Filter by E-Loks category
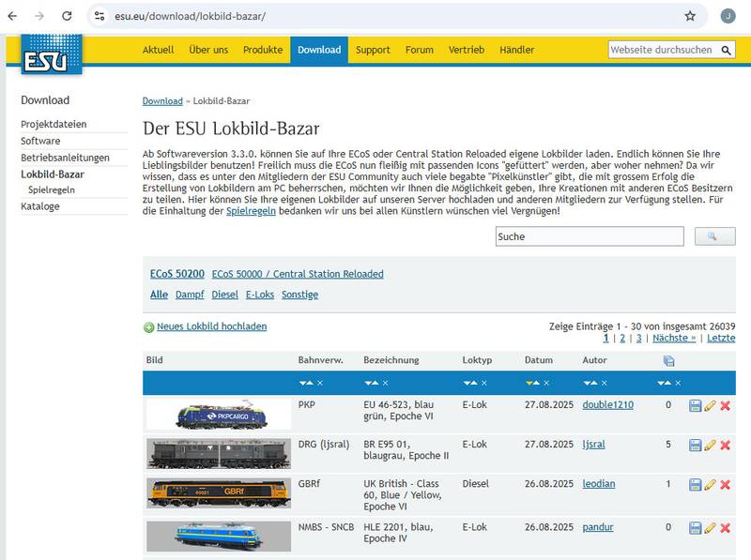751x560 pixels. 260,295
